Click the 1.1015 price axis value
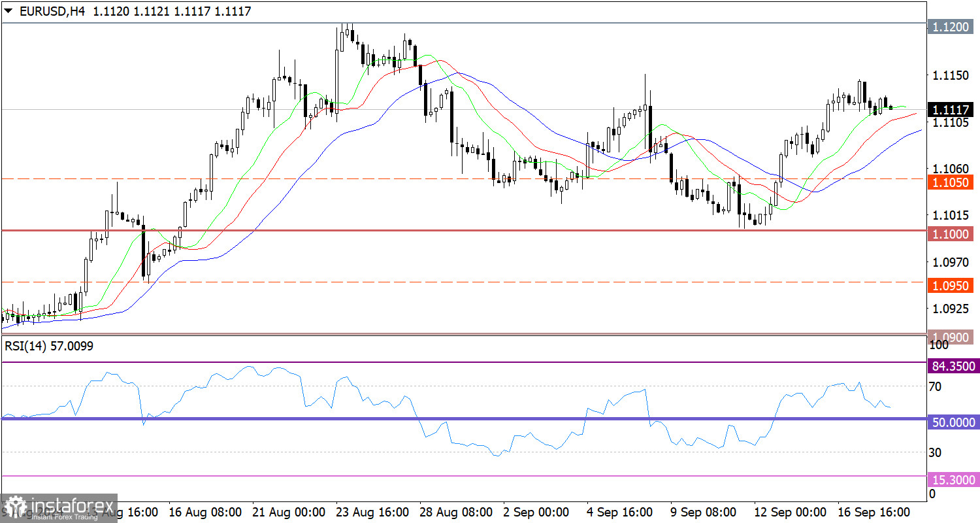This screenshot has height=523, width=980. pyautogui.click(x=949, y=215)
